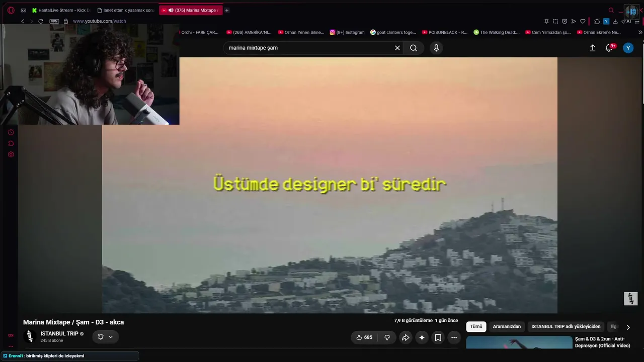This screenshot has height=362, width=644.
Task: Open Orchi - FARE ÇAR... bookmark
Action: pyautogui.click(x=200, y=32)
